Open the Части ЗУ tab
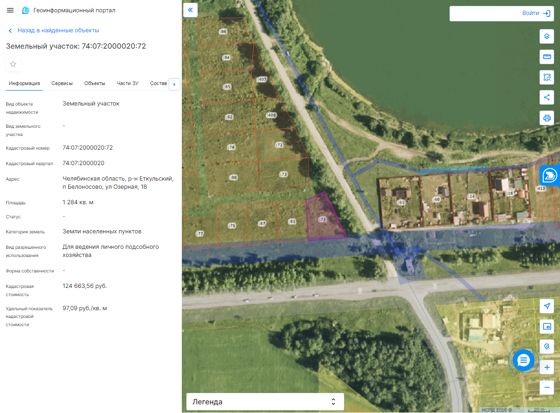 tap(127, 83)
